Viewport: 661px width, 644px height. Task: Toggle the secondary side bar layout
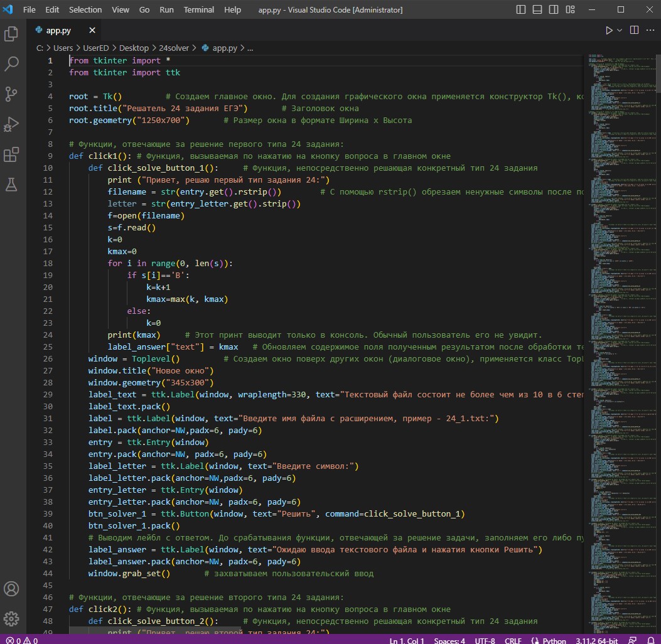(554, 9)
